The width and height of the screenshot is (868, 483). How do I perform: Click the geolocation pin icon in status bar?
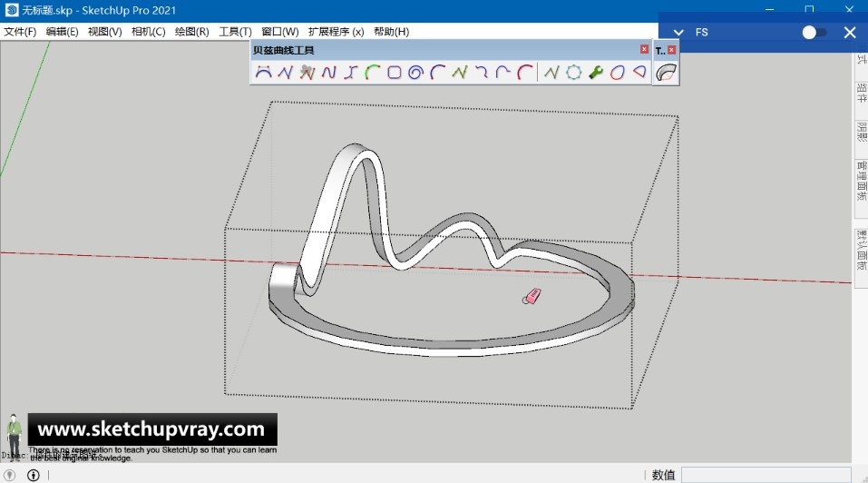9,475
